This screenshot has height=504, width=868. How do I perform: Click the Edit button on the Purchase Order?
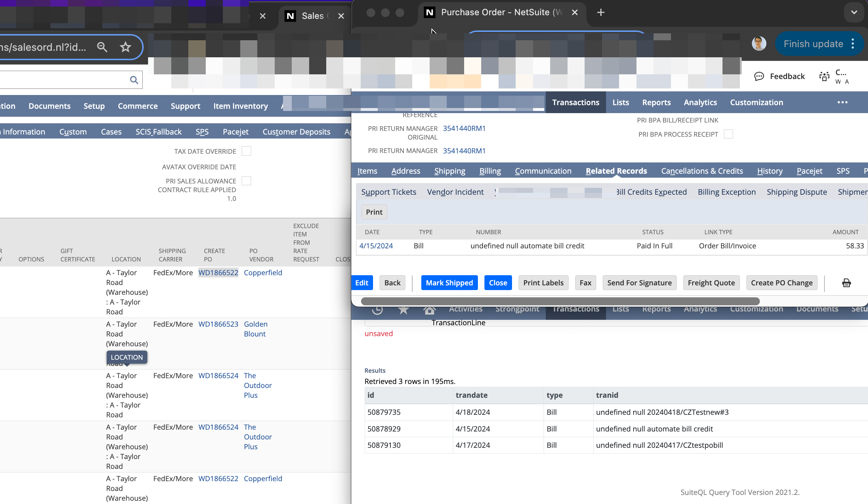click(362, 283)
